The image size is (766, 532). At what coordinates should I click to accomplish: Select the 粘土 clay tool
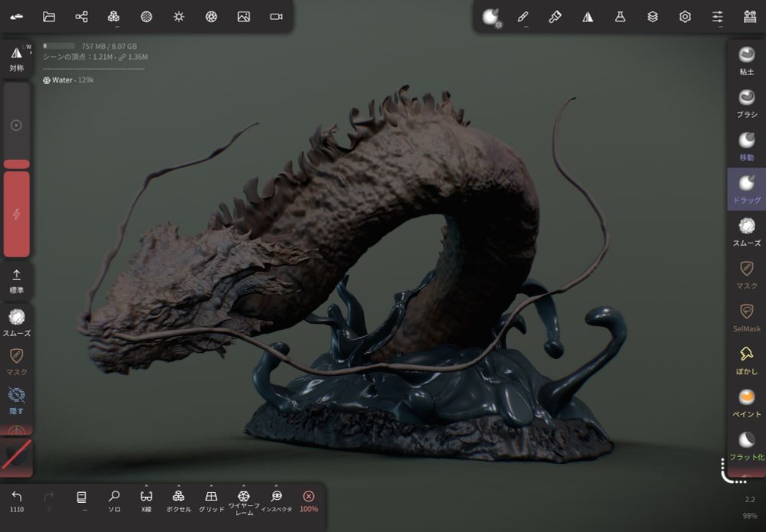(746, 60)
